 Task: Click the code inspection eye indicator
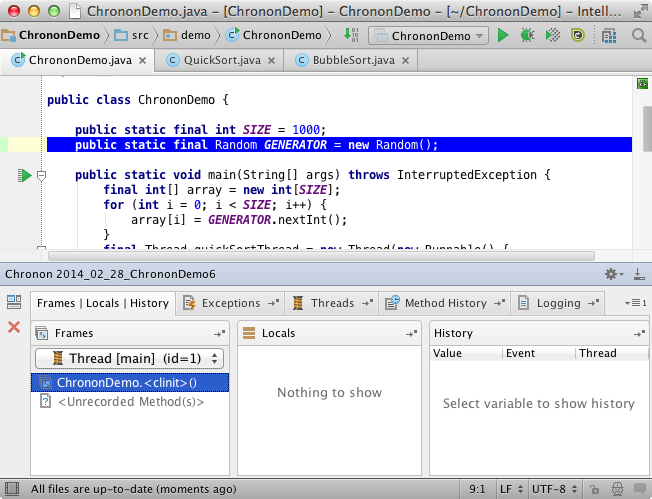tap(642, 84)
